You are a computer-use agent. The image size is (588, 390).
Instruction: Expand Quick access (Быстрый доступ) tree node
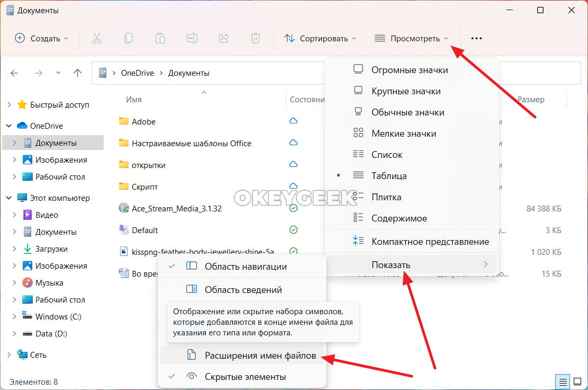9,105
